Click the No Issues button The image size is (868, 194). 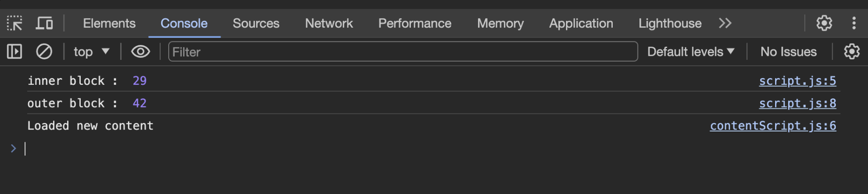(788, 52)
